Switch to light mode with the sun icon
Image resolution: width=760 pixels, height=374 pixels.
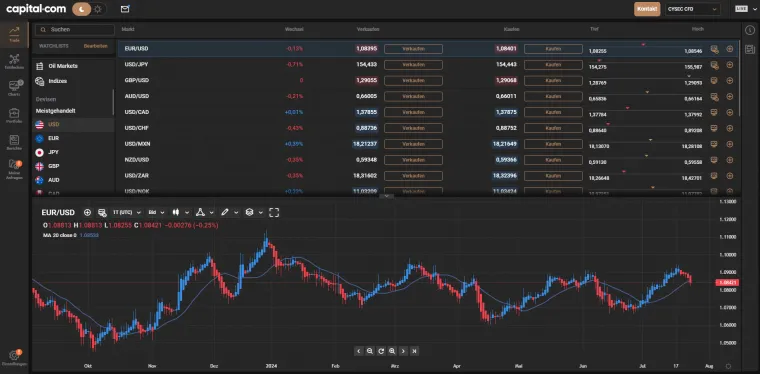[x=98, y=9]
